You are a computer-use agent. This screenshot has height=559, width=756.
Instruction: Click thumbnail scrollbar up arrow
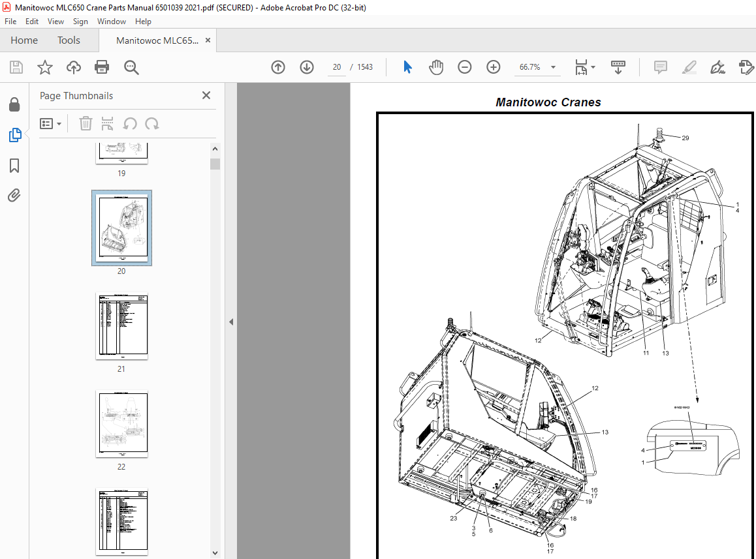215,149
